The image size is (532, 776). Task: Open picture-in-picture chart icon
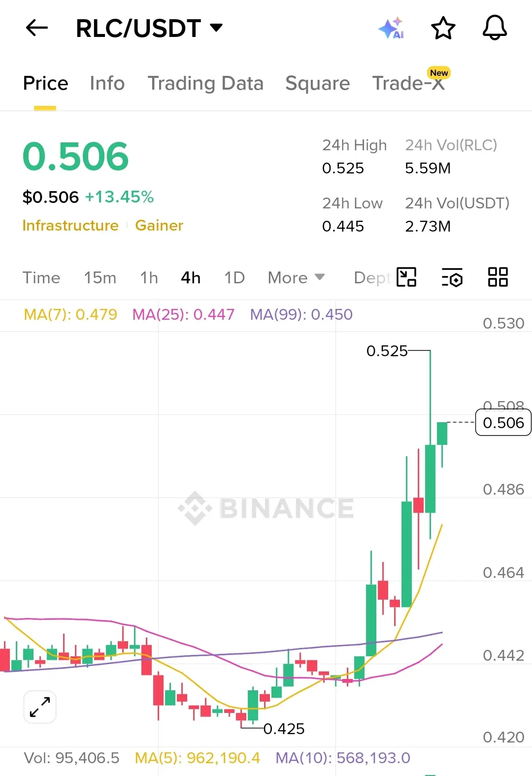[406, 277]
